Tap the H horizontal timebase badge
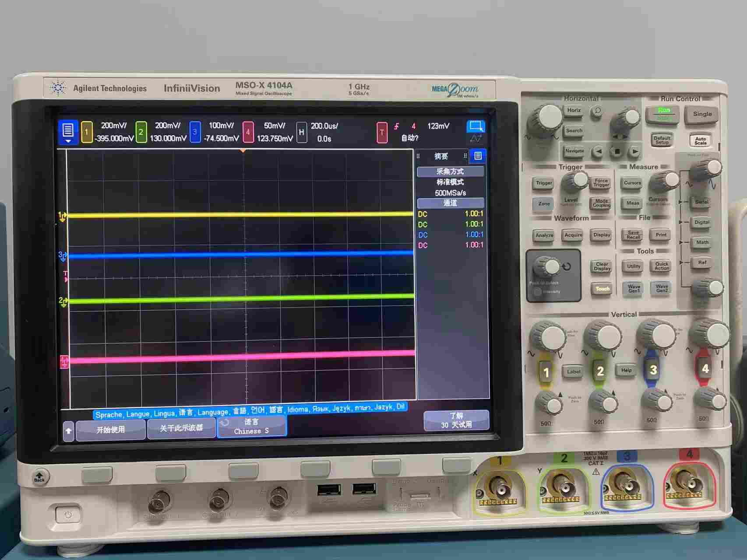Screen dimensions: 747x560 [x=301, y=132]
